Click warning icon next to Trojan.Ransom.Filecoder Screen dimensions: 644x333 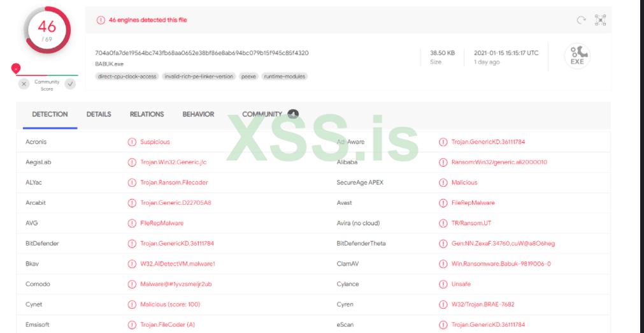click(x=132, y=182)
